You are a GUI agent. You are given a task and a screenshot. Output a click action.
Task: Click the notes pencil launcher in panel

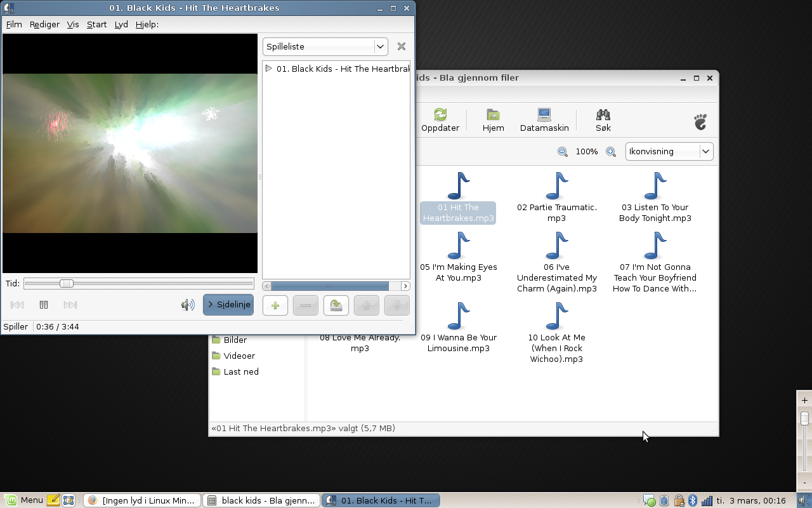[x=53, y=500]
